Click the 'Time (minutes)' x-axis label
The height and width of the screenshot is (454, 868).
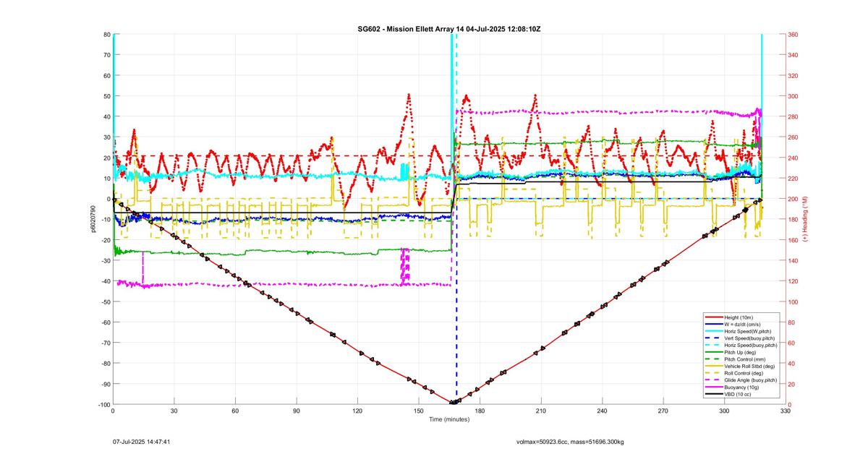coord(449,419)
